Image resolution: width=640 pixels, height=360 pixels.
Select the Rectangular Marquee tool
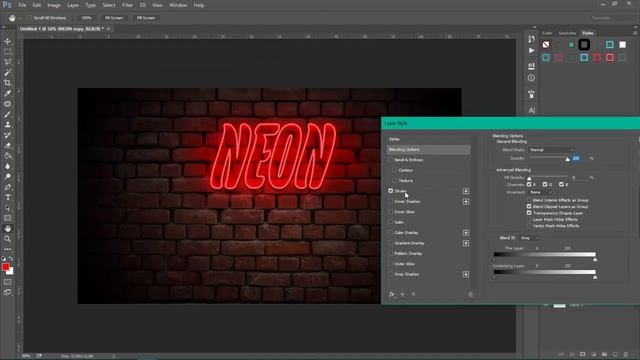(x=8, y=51)
